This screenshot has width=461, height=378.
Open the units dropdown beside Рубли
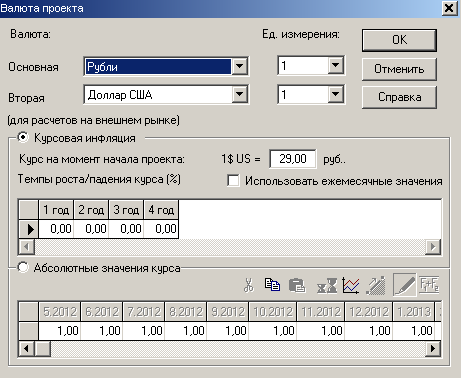click(335, 65)
